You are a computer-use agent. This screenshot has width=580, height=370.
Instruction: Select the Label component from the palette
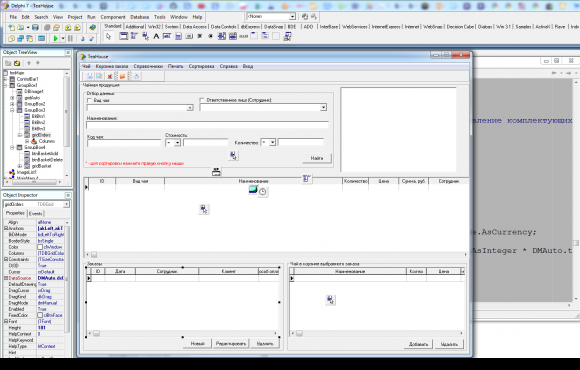tap(156, 36)
